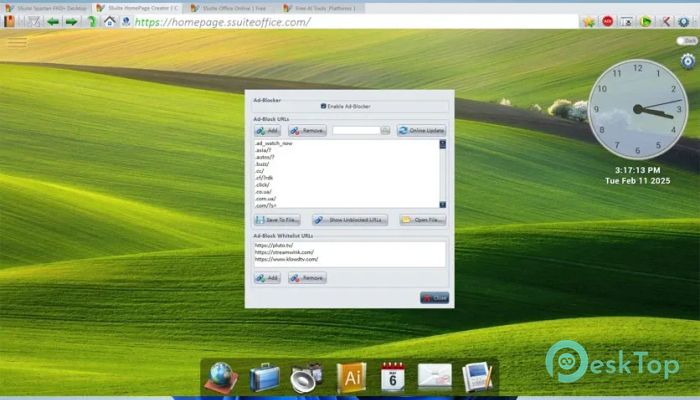Viewport: 700px width, 400px height.
Task: Select the streamwink.com whitelist entry
Action: pos(284,252)
